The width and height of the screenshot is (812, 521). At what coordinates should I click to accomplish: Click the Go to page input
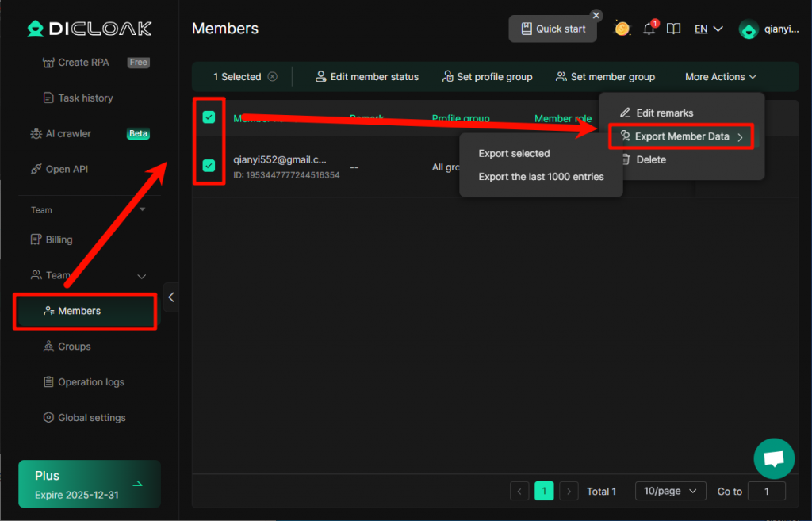(x=766, y=491)
